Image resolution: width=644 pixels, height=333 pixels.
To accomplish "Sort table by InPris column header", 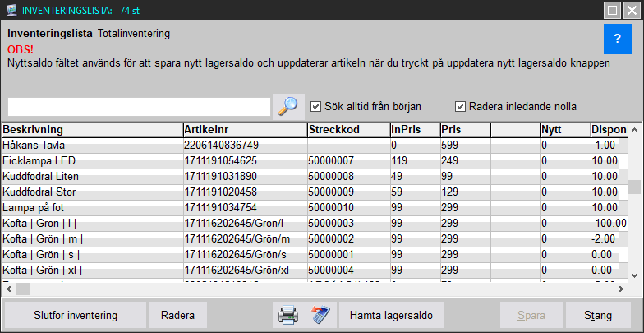I will click(x=413, y=130).
